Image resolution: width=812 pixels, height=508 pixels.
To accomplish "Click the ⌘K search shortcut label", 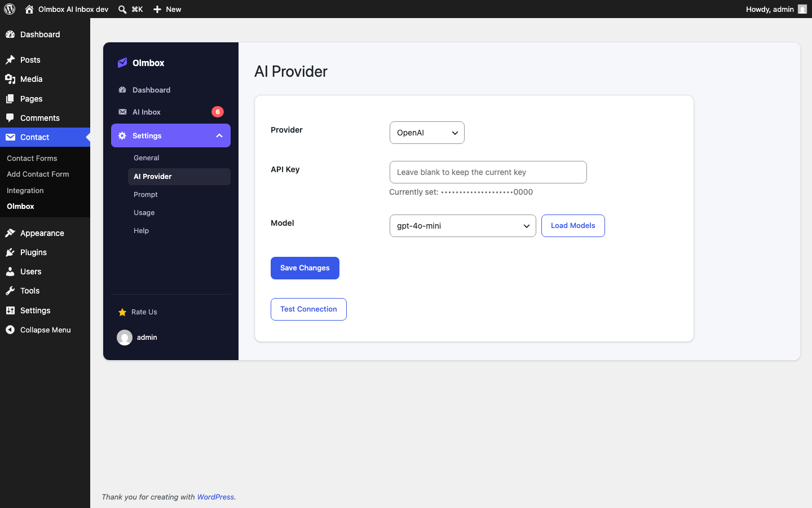I will click(137, 9).
